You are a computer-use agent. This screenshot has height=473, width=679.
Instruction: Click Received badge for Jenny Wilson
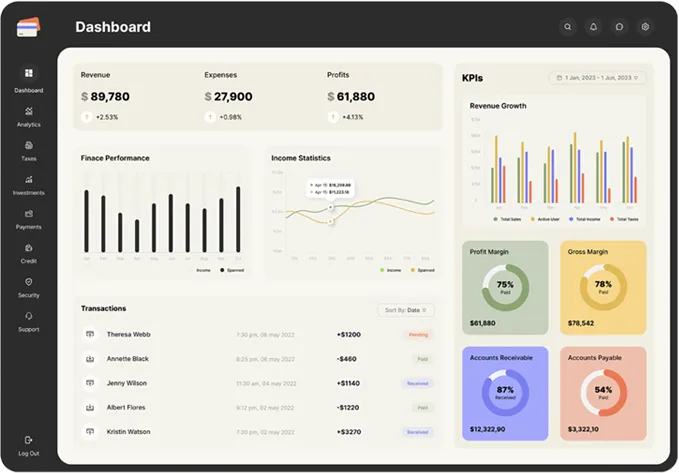(417, 382)
